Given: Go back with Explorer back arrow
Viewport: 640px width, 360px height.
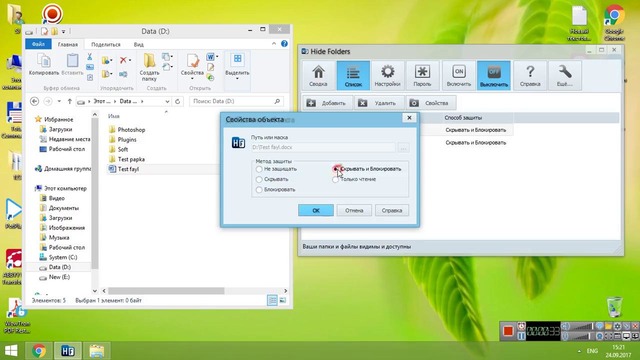Looking at the screenshot, I should point(35,101).
